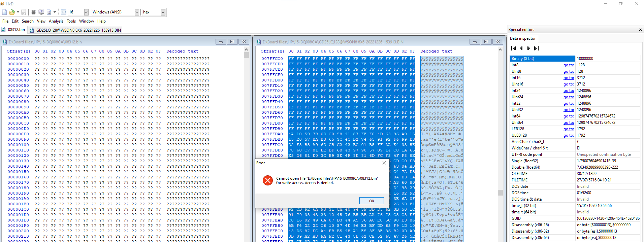Open the Analysis menu
Viewport: 644px width, 242px height.
(x=56, y=21)
